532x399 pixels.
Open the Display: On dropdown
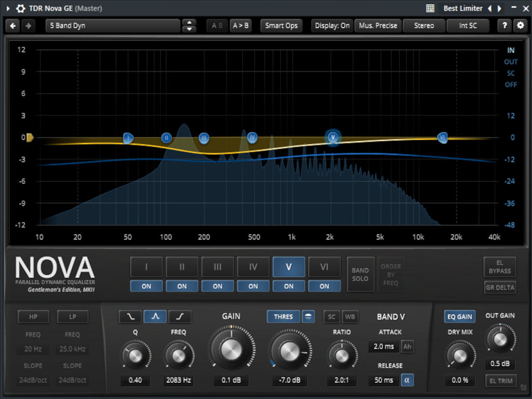332,25
